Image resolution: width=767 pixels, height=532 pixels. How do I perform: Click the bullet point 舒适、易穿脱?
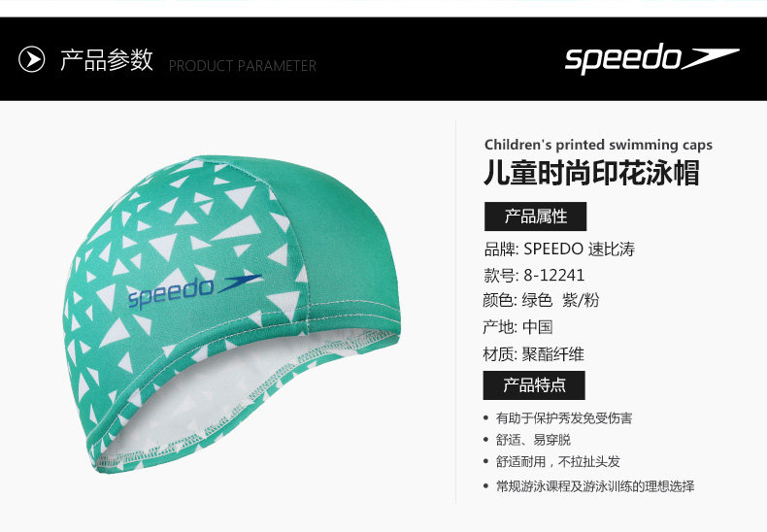coord(533,440)
